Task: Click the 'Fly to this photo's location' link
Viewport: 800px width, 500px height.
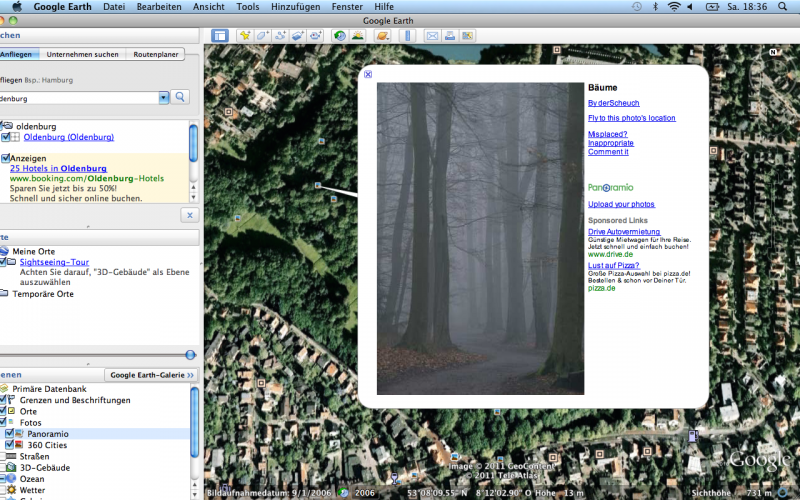Action: point(631,118)
